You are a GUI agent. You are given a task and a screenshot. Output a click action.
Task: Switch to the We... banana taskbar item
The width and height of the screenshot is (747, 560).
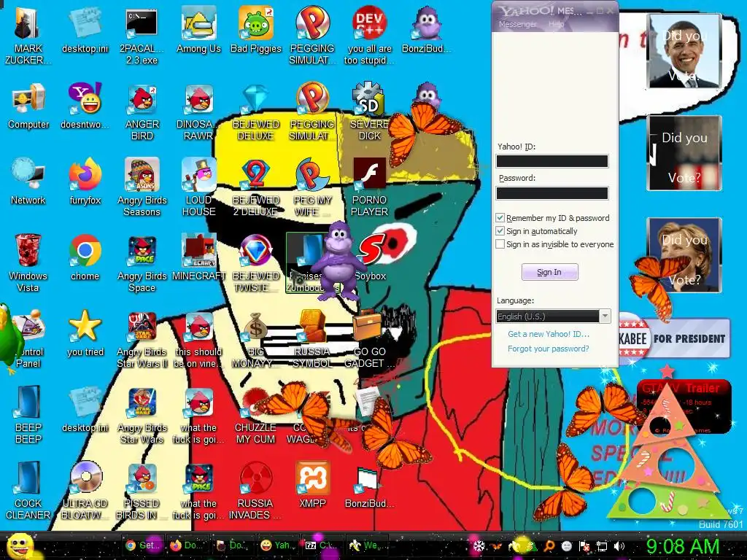(368, 545)
